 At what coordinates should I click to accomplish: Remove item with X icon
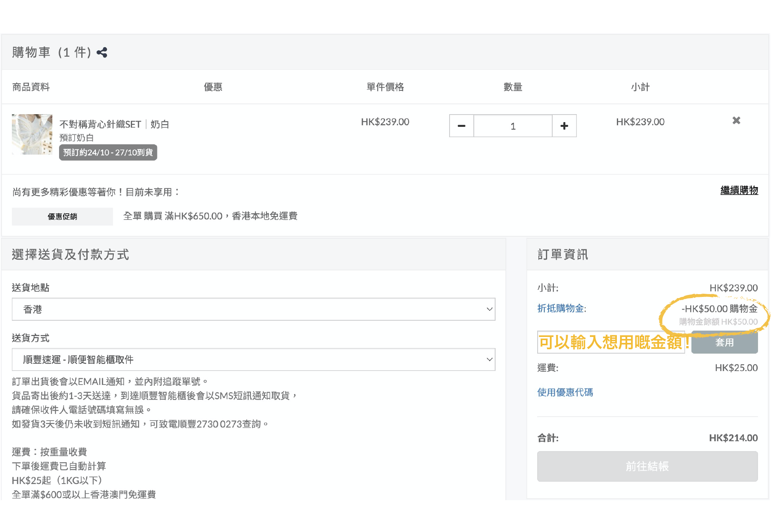[x=736, y=121]
